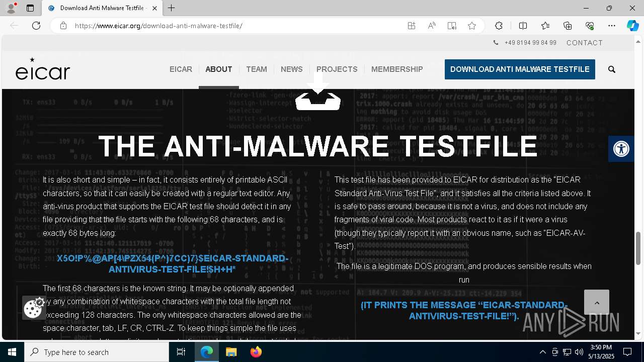
Task: Open Microsoft Edge taskbar icon
Action: (207, 352)
